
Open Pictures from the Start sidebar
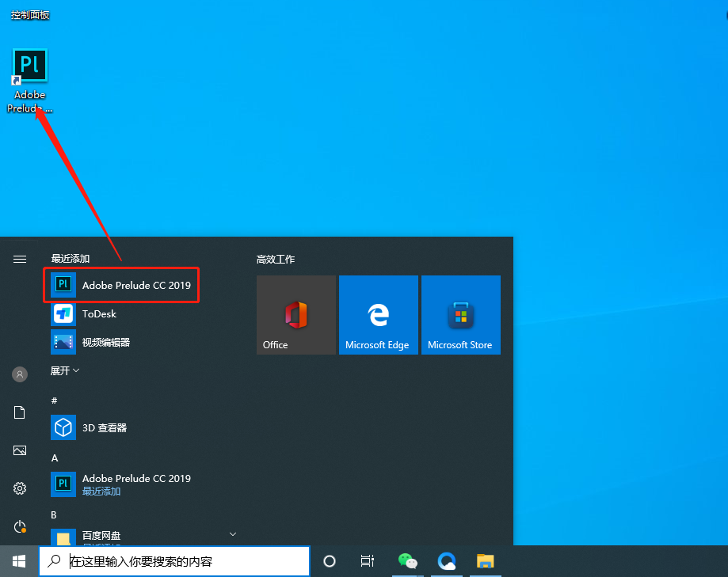pos(20,450)
